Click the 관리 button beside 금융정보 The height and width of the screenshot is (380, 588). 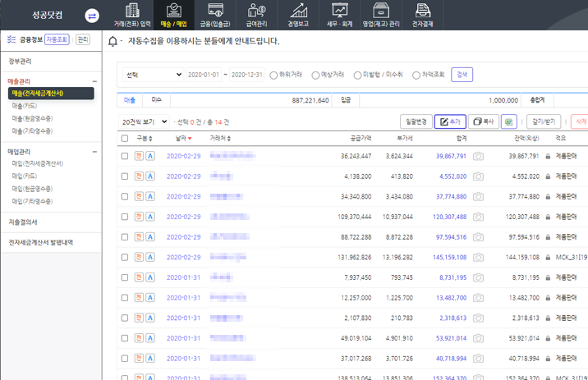click(x=82, y=39)
